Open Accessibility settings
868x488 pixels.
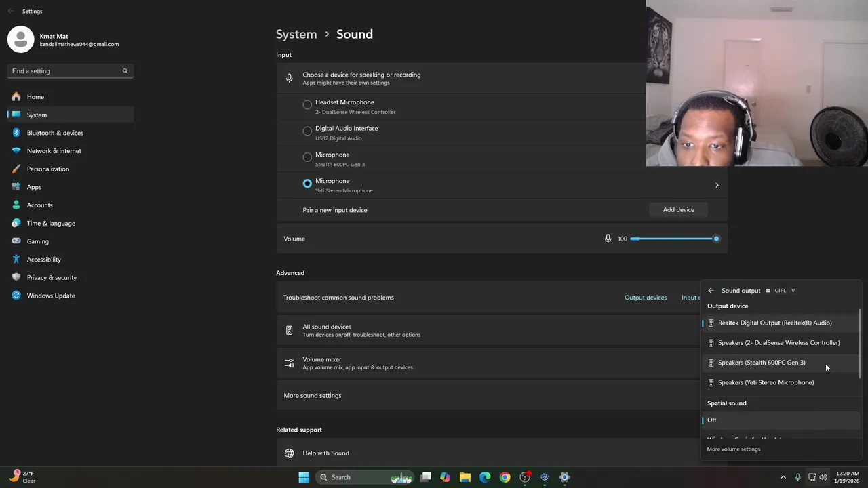pyautogui.click(x=71, y=260)
